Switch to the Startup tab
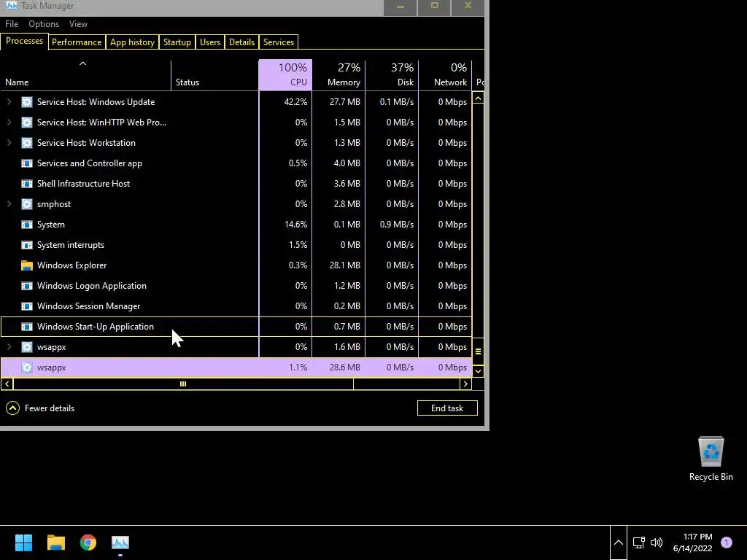 click(177, 42)
